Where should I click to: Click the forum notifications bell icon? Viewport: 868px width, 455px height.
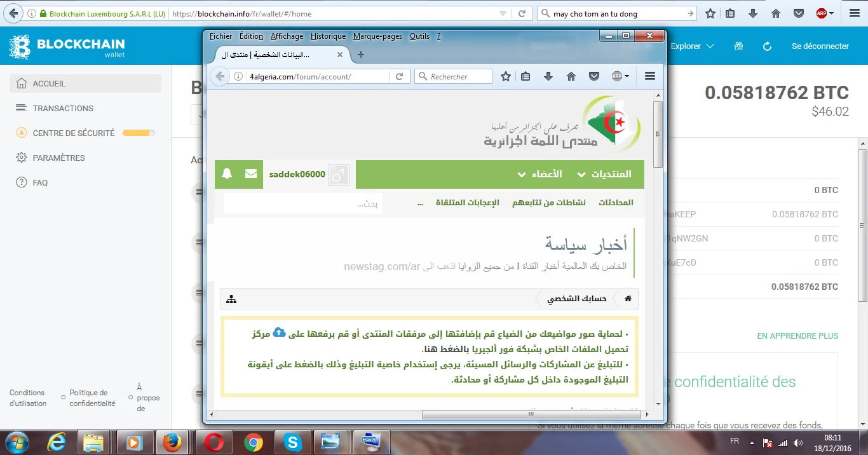[227, 174]
